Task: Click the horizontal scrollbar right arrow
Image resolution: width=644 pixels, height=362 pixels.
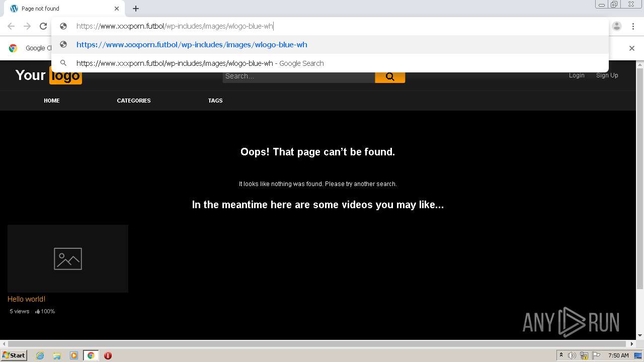Action: point(632,344)
